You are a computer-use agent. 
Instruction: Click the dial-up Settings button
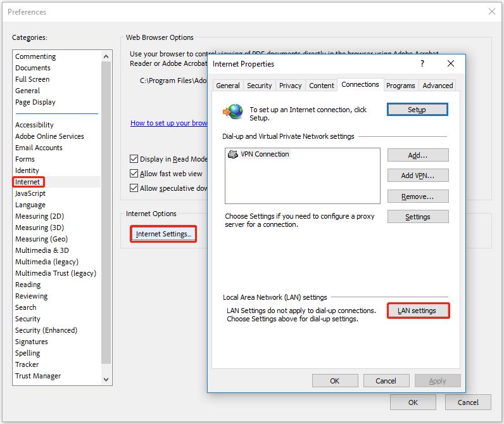418,217
